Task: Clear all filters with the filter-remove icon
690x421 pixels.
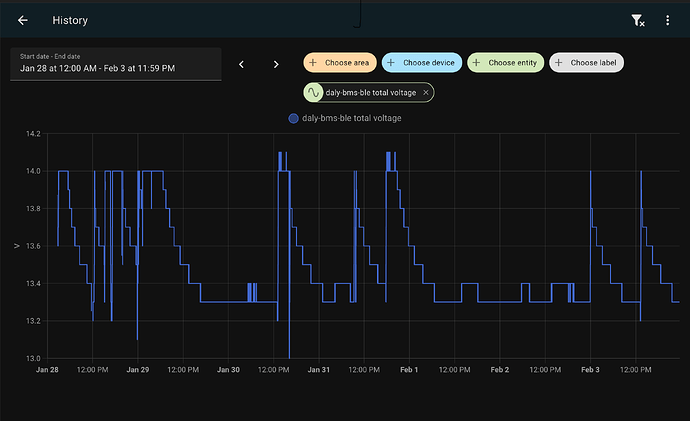Action: click(637, 20)
